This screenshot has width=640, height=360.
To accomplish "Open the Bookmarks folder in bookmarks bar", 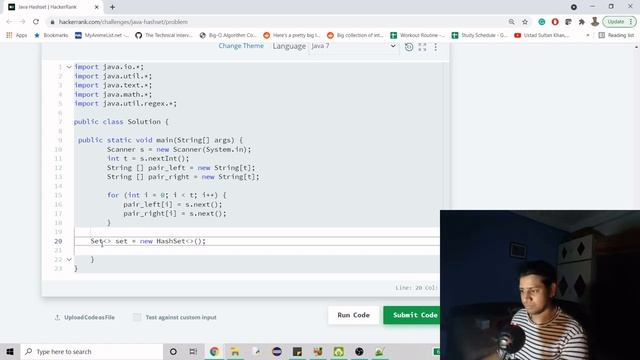I will 51,35.
